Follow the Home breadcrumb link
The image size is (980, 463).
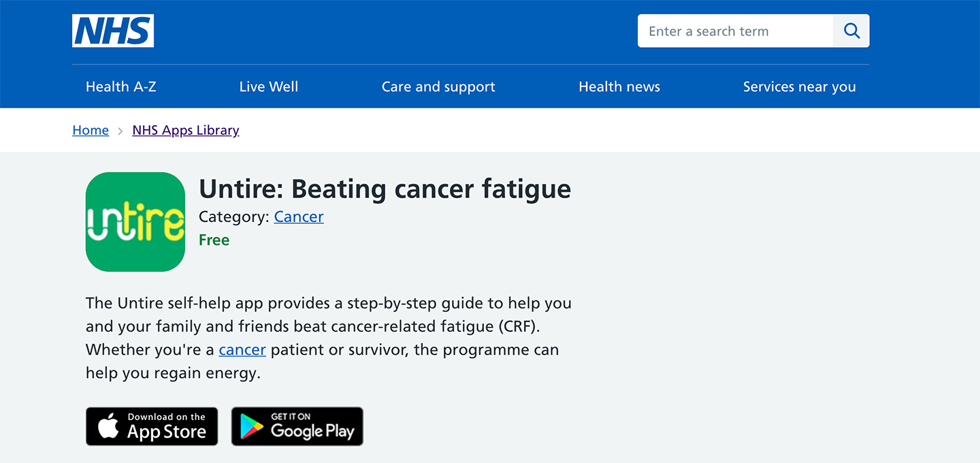coord(91,130)
